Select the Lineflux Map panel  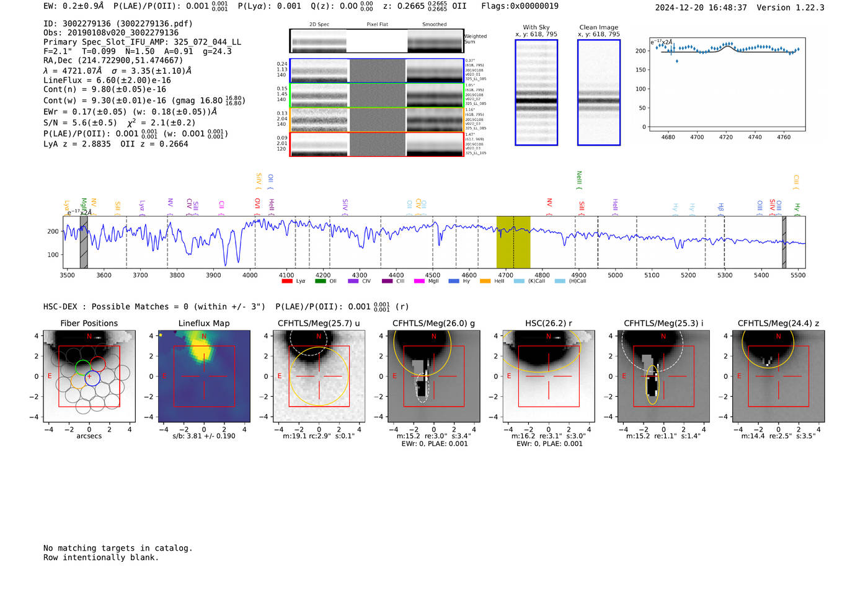(x=204, y=376)
